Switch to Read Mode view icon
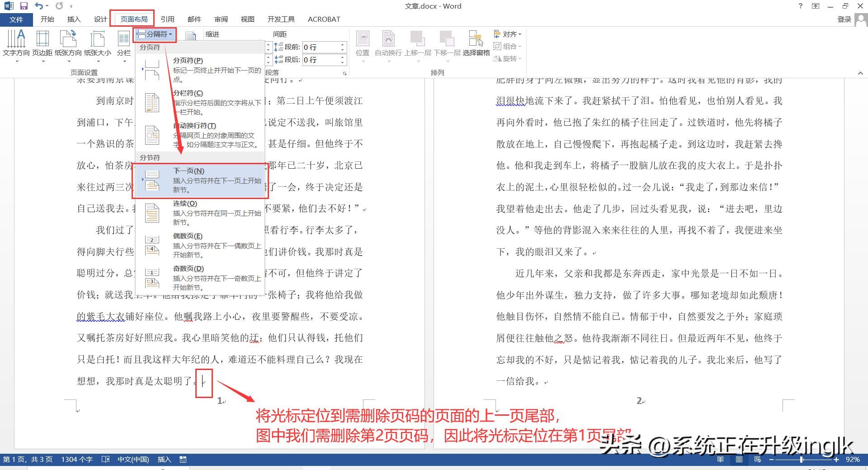 point(721,459)
